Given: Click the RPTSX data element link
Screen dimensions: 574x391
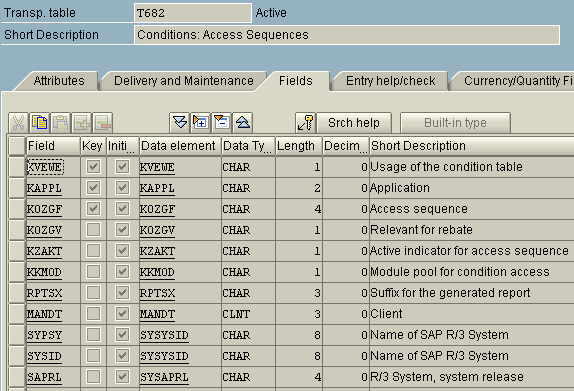Looking at the screenshot, I should point(157,293).
